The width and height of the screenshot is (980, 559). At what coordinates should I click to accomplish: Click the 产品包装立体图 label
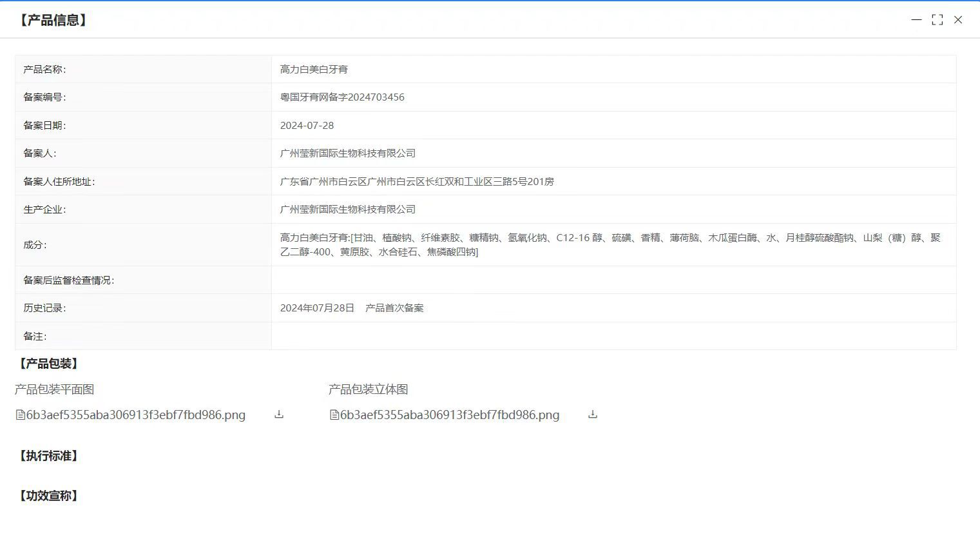coord(369,389)
